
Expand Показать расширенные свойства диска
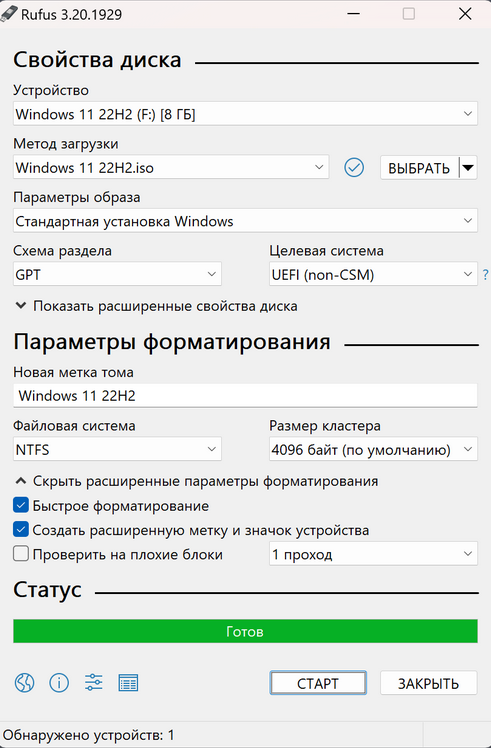(156, 306)
